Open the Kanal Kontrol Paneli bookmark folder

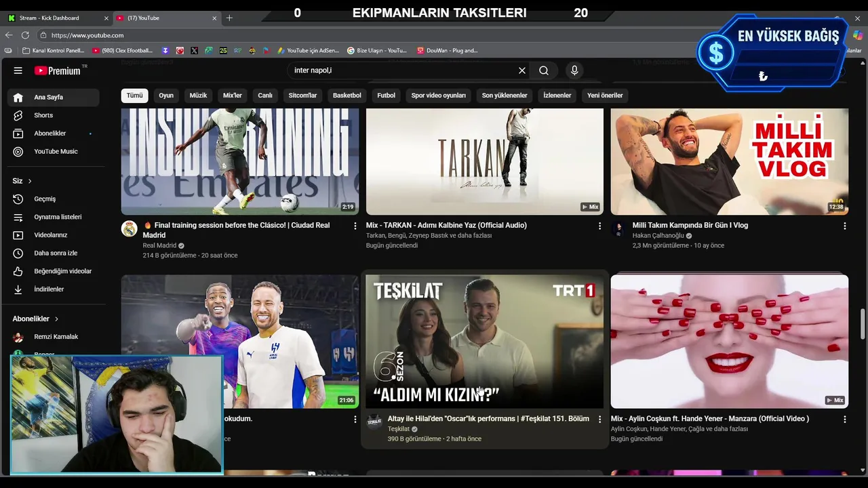[x=53, y=50]
